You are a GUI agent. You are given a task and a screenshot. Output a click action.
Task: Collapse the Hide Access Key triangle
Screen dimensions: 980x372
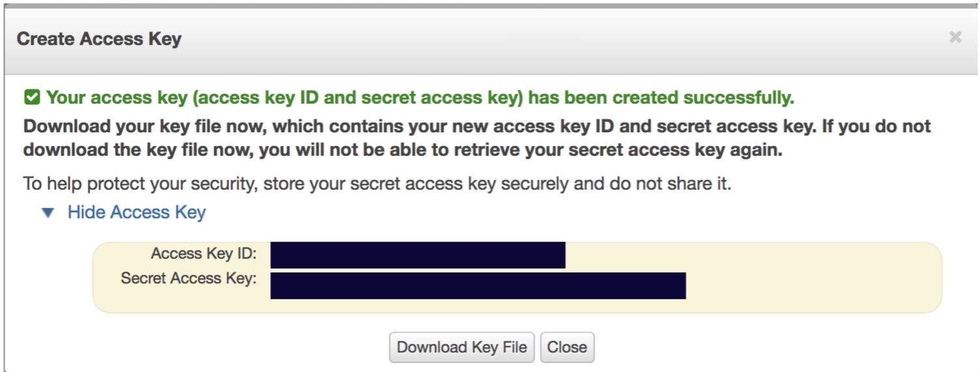(x=48, y=213)
